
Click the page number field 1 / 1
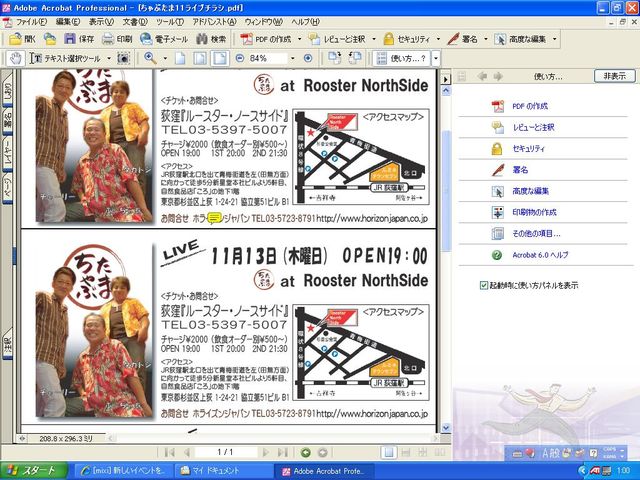click(226, 452)
